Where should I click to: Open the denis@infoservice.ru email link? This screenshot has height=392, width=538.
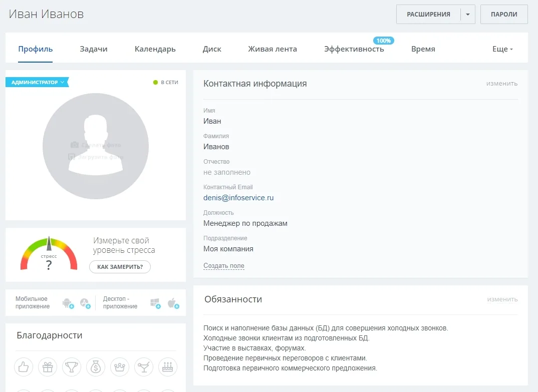238,198
